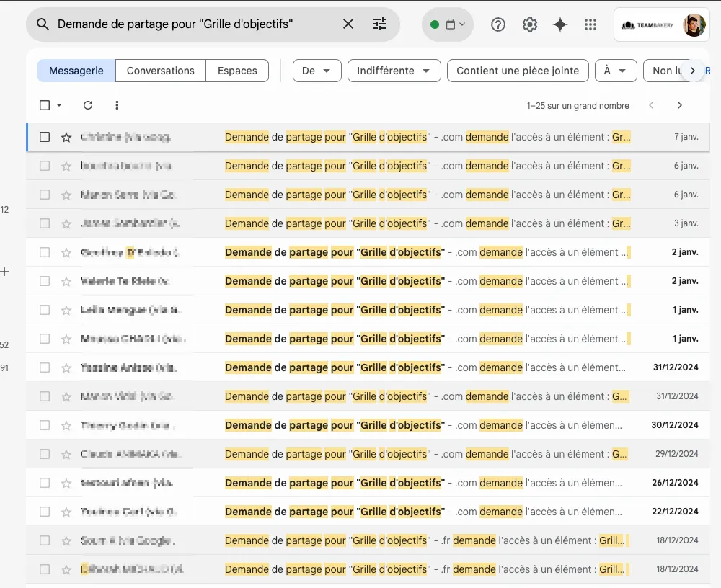Check the 31/12/2024 bold message checkbox
The image size is (721, 588).
45,367
